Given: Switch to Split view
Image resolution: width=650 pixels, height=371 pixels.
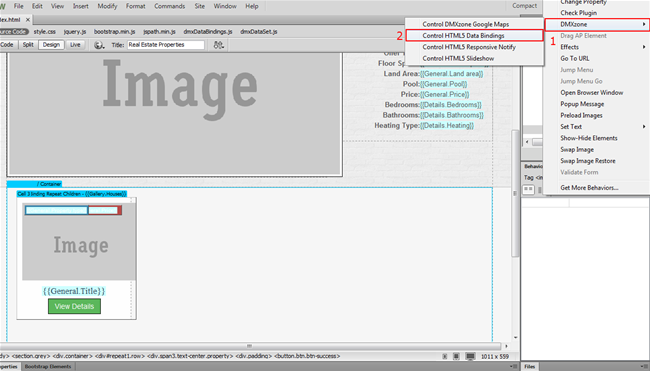Looking at the screenshot, I should point(28,45).
